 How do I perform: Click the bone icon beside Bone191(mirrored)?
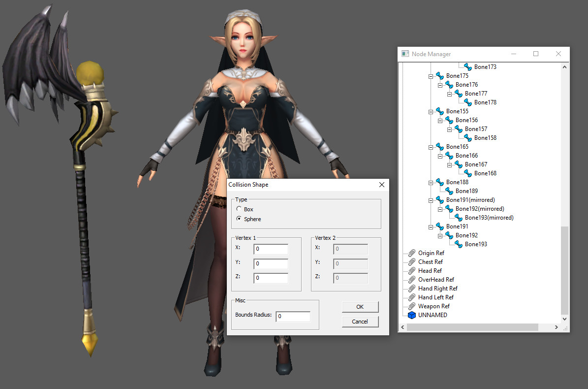pos(440,200)
